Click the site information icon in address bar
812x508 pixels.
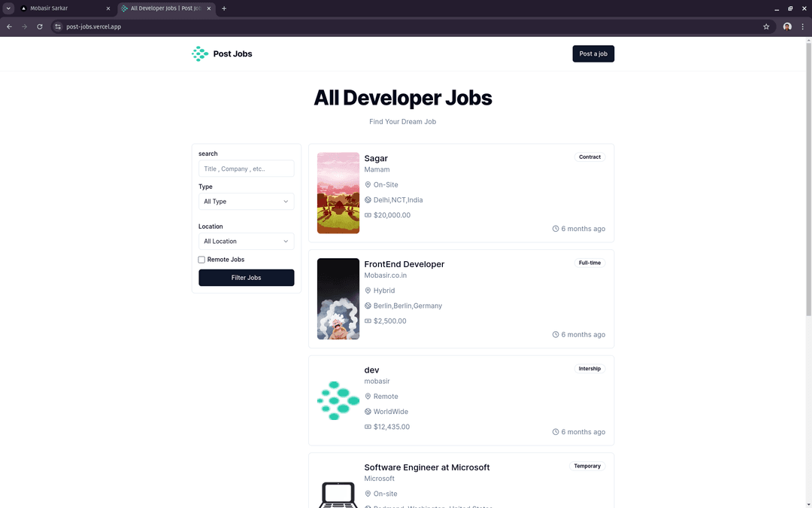58,26
